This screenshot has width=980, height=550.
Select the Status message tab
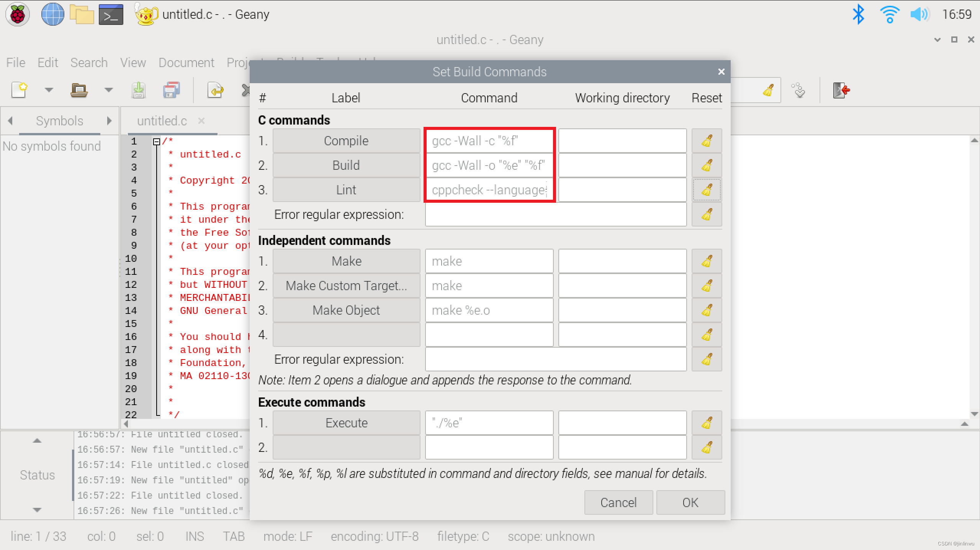tap(37, 475)
